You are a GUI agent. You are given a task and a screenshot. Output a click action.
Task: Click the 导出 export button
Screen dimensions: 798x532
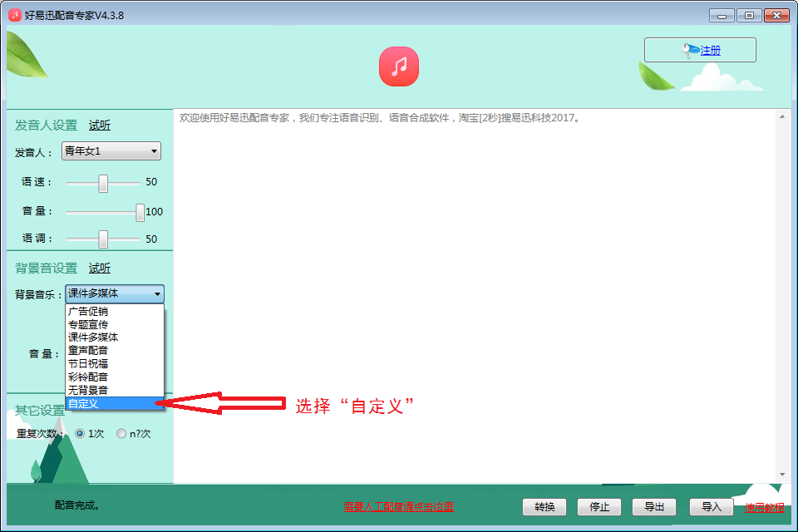coord(654,507)
